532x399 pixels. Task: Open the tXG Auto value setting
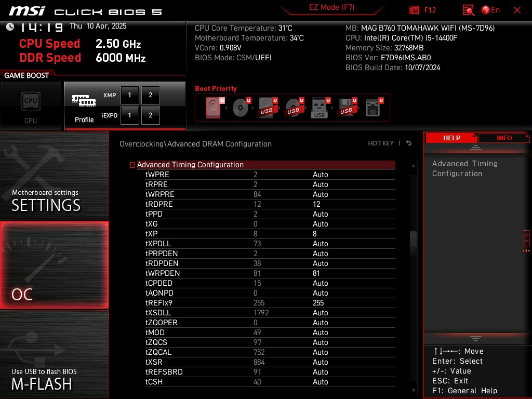click(x=320, y=224)
